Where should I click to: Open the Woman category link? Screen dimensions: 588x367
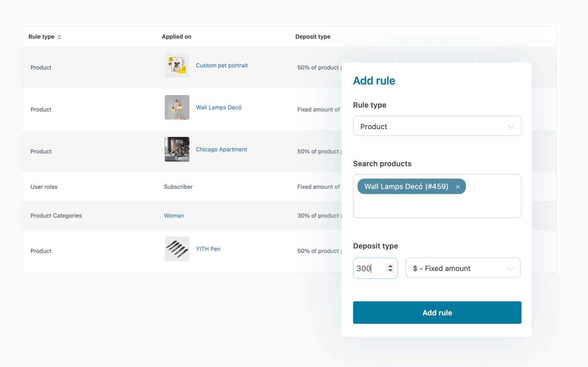click(174, 216)
